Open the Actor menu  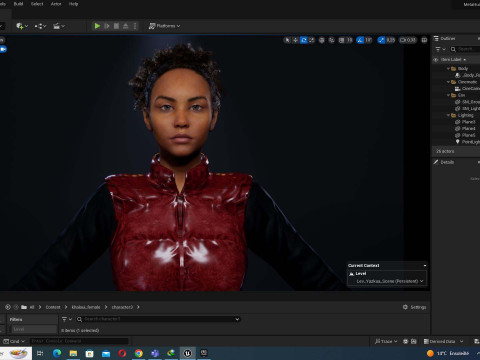56,4
